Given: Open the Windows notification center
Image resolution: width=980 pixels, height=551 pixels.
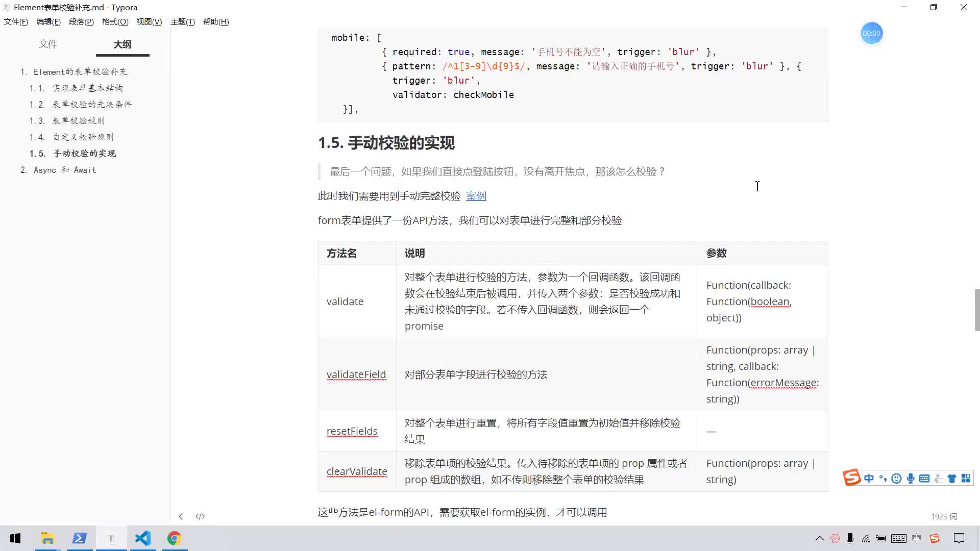Looking at the screenshot, I should coord(959,538).
